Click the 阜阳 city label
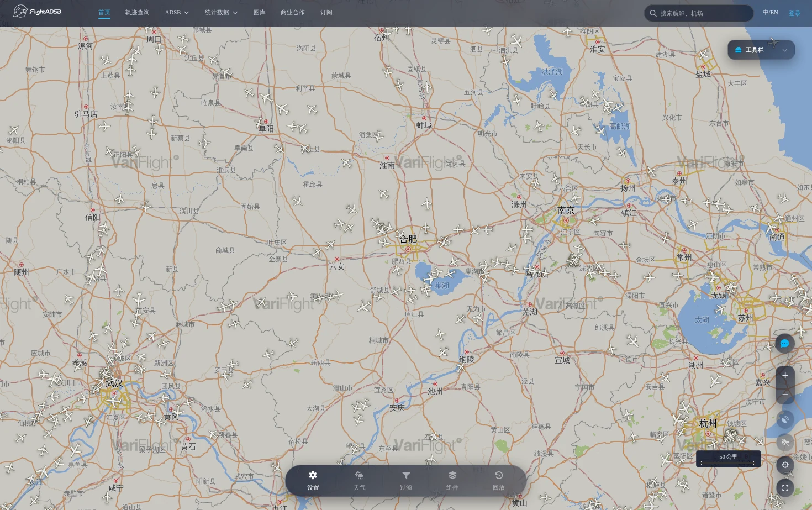 (x=266, y=129)
